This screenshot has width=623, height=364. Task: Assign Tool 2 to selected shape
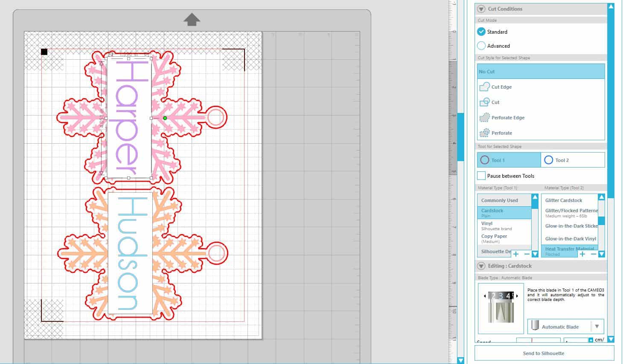click(x=573, y=160)
